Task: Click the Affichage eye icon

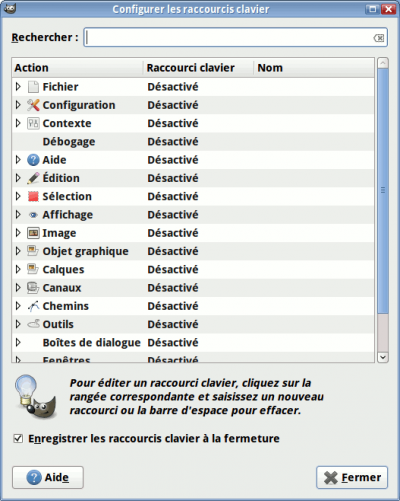Action: point(33,215)
